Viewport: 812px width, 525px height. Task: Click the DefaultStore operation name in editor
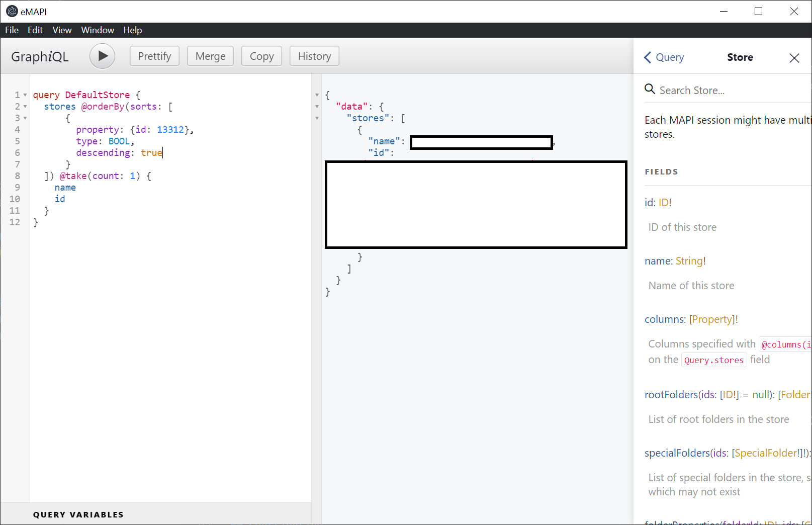(x=97, y=95)
